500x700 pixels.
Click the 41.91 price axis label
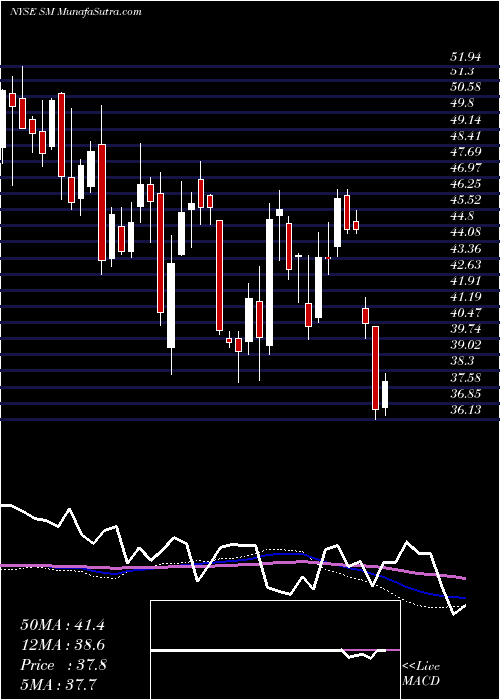[466, 281]
